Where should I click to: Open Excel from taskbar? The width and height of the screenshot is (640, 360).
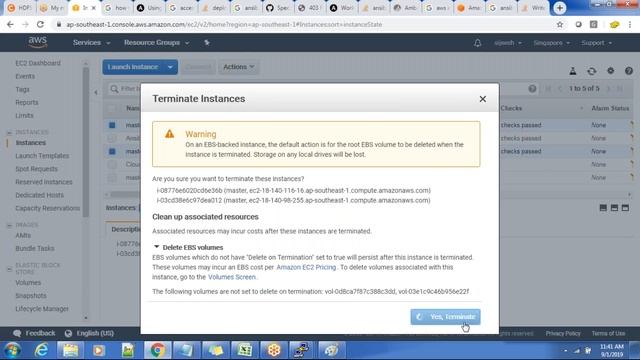(x=244, y=350)
